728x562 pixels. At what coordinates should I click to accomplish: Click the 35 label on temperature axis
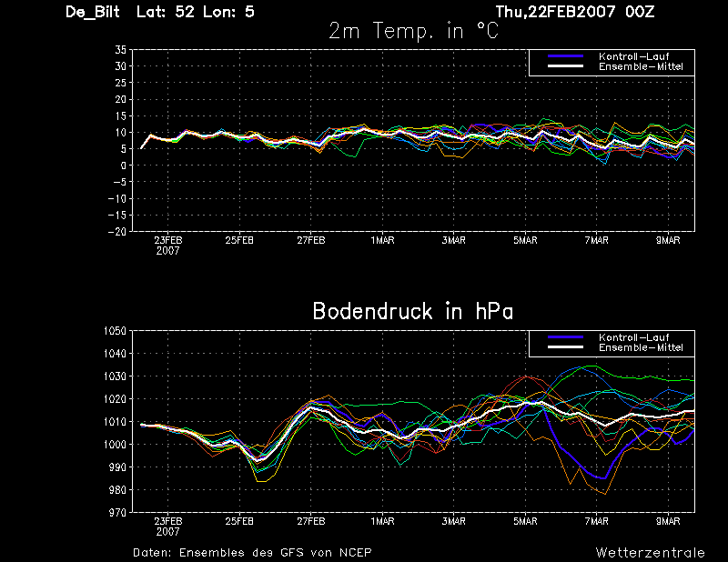[121, 50]
